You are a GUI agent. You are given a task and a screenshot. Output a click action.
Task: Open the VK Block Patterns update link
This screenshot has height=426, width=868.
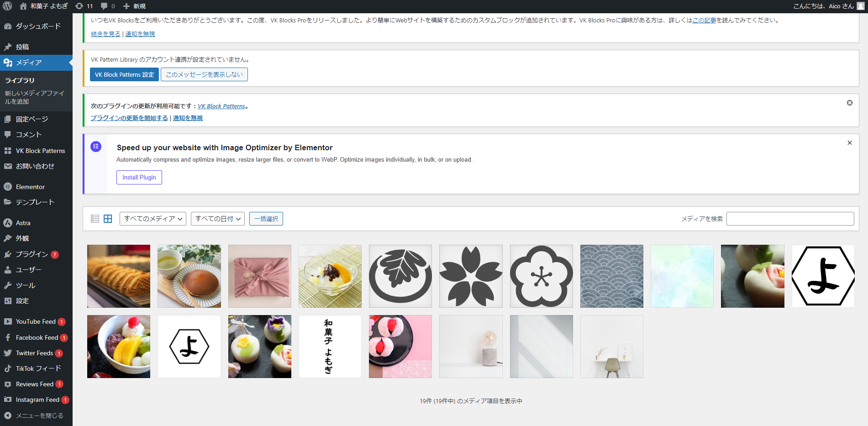coord(221,106)
